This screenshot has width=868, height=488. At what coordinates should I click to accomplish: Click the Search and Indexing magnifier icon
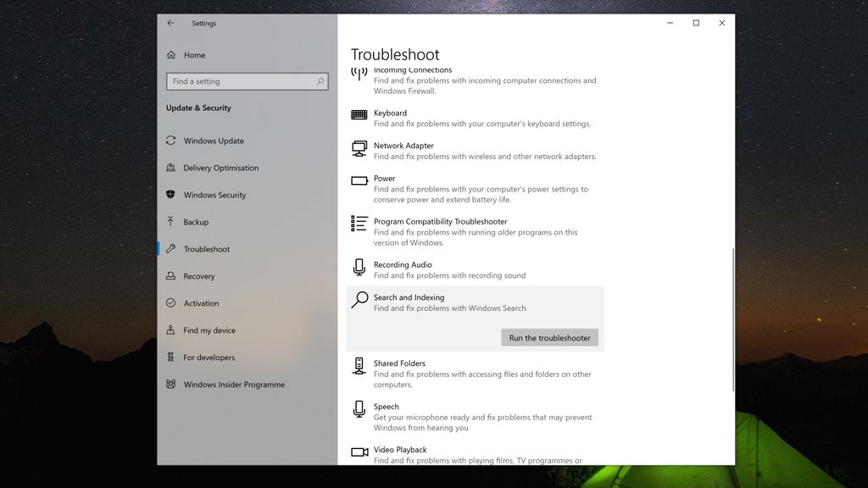tap(359, 302)
